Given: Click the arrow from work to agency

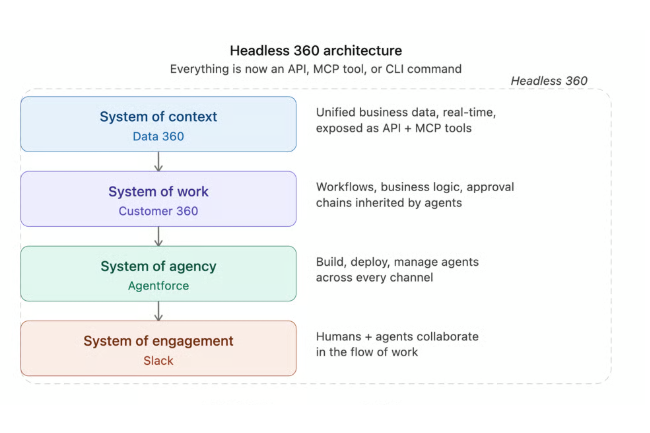Looking at the screenshot, I should [158, 236].
